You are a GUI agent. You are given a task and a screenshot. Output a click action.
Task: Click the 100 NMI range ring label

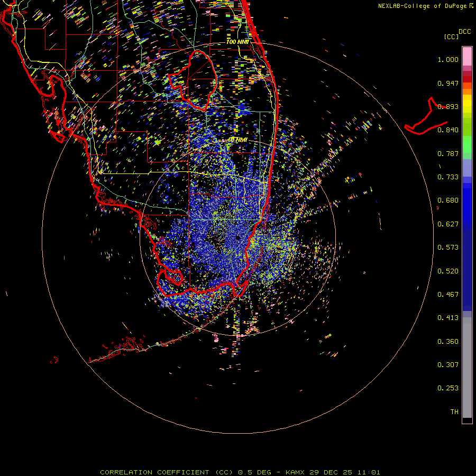click(237, 42)
